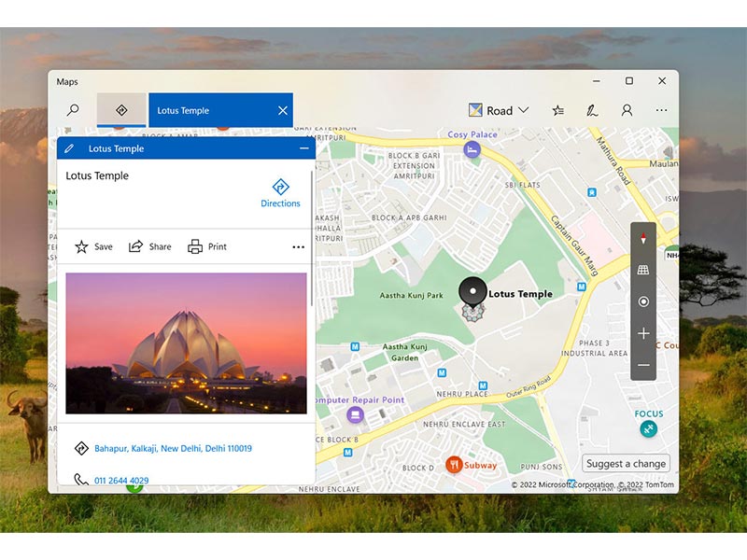The height and width of the screenshot is (560, 747).
Task: Click metro station icon near Captain Gaur Marg
Action: [581, 287]
